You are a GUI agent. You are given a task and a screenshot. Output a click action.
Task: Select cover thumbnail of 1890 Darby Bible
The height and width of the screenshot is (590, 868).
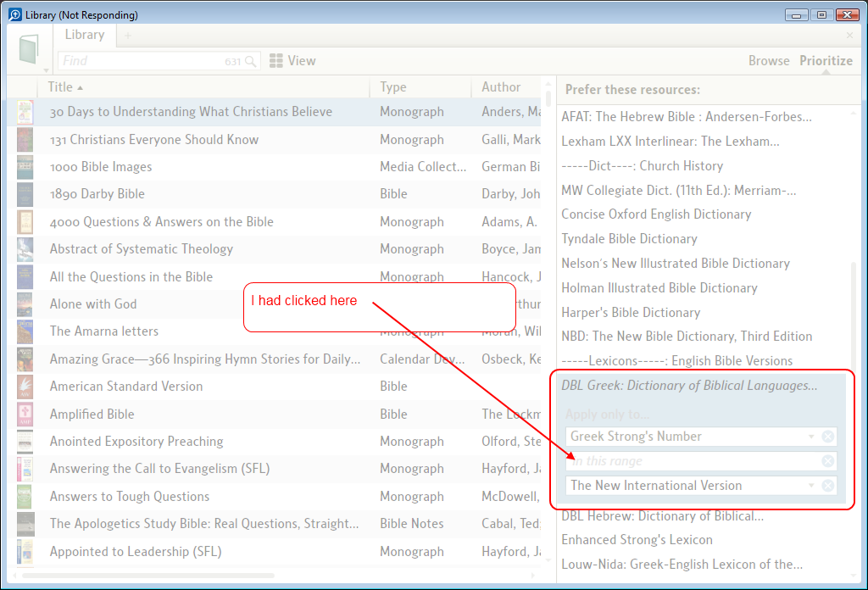click(25, 194)
